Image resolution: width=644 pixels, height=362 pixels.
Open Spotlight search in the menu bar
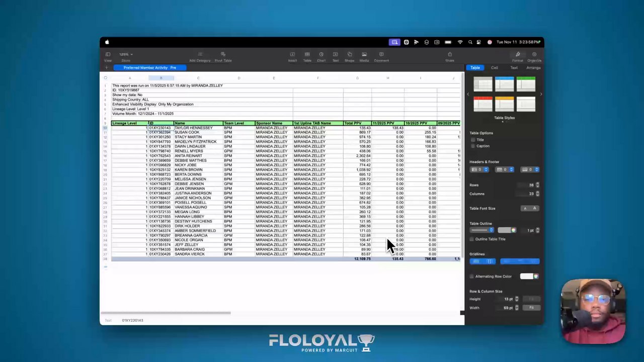tap(470, 42)
